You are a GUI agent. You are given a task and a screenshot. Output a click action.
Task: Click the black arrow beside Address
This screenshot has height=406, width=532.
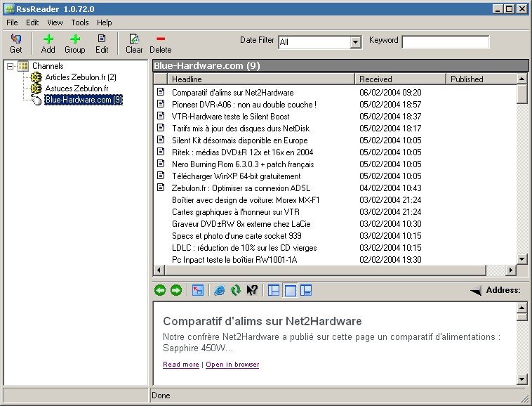tap(476, 291)
